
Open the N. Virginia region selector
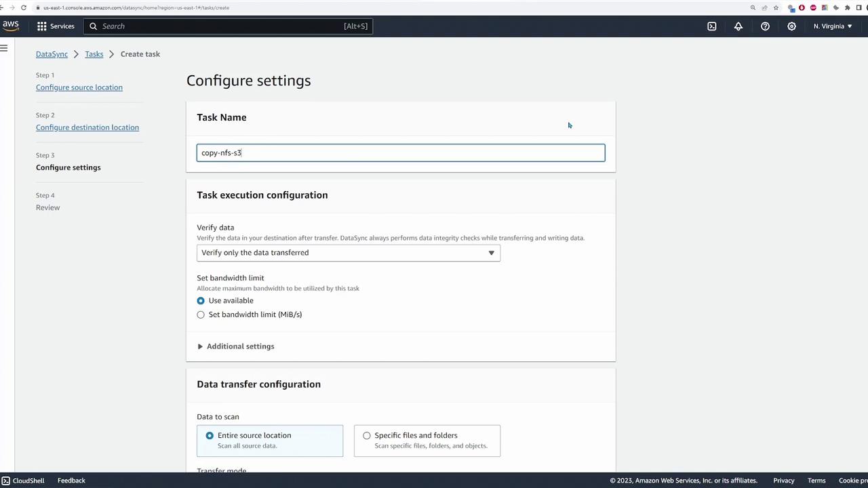(833, 26)
